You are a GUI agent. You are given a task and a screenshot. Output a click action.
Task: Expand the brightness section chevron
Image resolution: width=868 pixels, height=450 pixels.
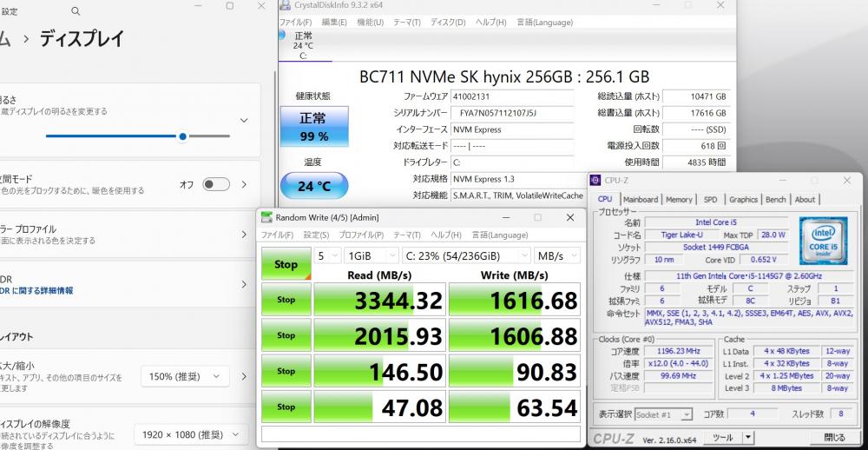[244, 120]
